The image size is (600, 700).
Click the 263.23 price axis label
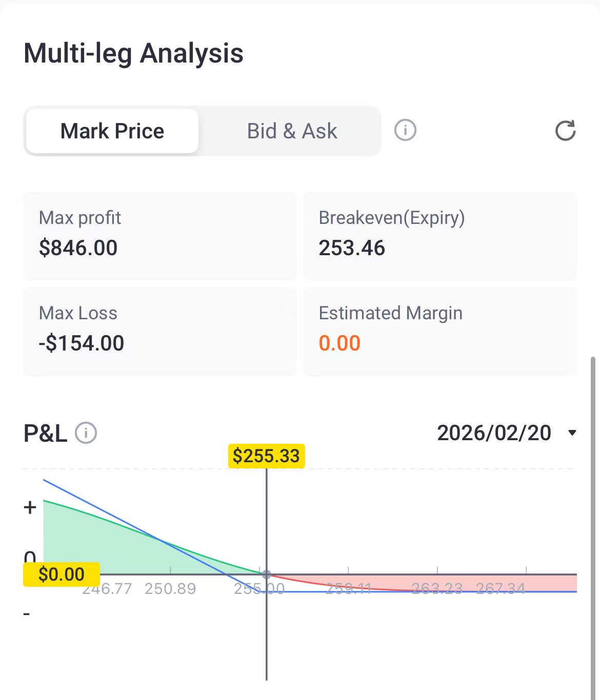click(x=437, y=589)
